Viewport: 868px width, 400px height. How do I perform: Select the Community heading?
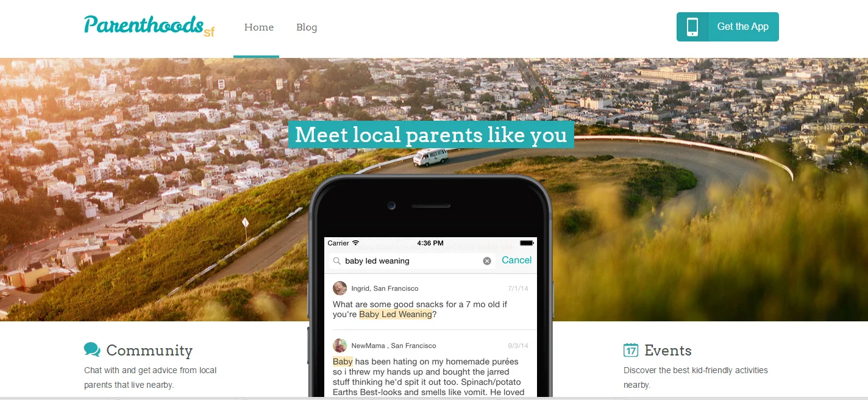click(149, 350)
